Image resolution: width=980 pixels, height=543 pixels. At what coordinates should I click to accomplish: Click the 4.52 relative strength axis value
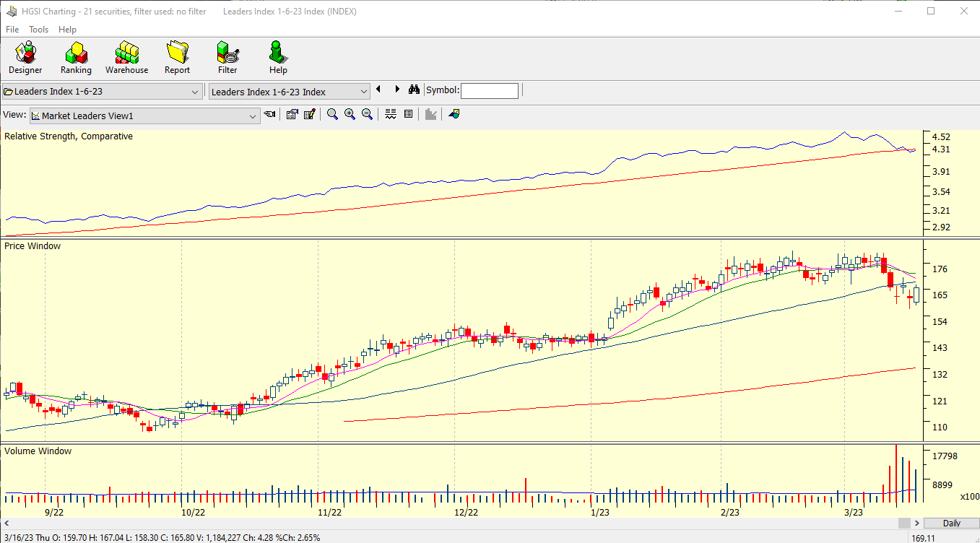[941, 136]
